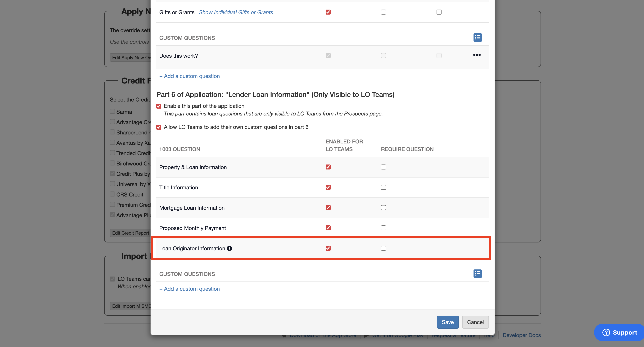Click 'Add a custom question' below 'Does this work?'
644x347 pixels.
click(189, 76)
